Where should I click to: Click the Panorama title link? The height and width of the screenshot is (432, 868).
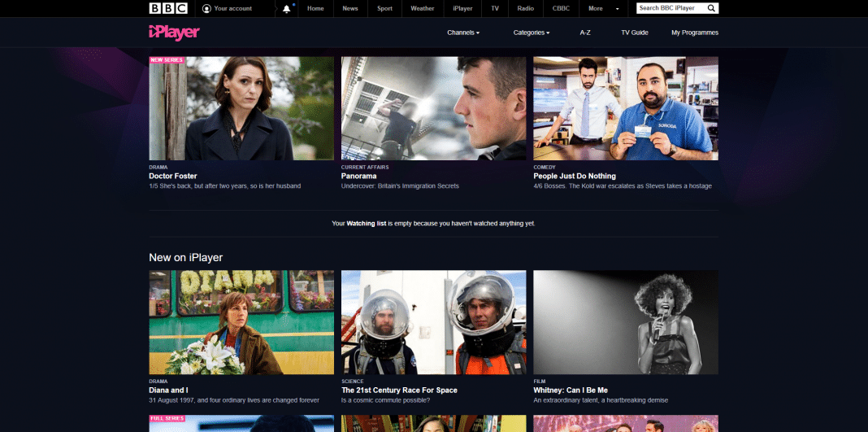coord(358,176)
